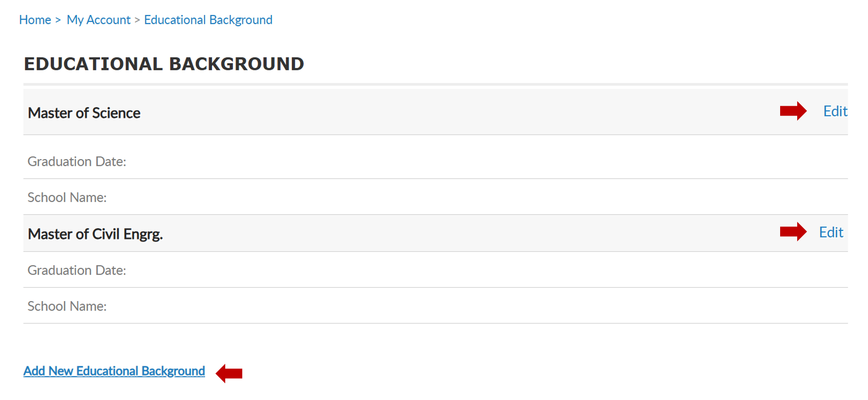Edit the Master of Civil Engrg. entry
Image resolution: width=868 pixels, height=400 pixels.
[831, 232]
